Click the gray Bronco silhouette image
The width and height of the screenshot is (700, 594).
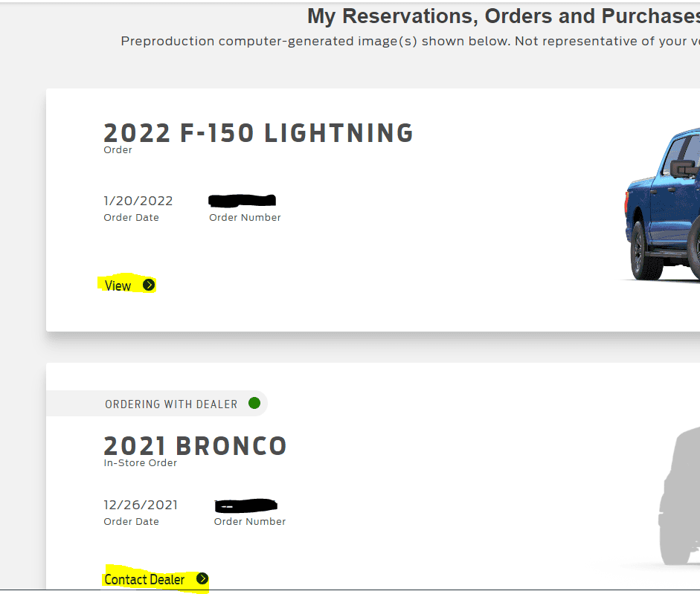click(679, 497)
